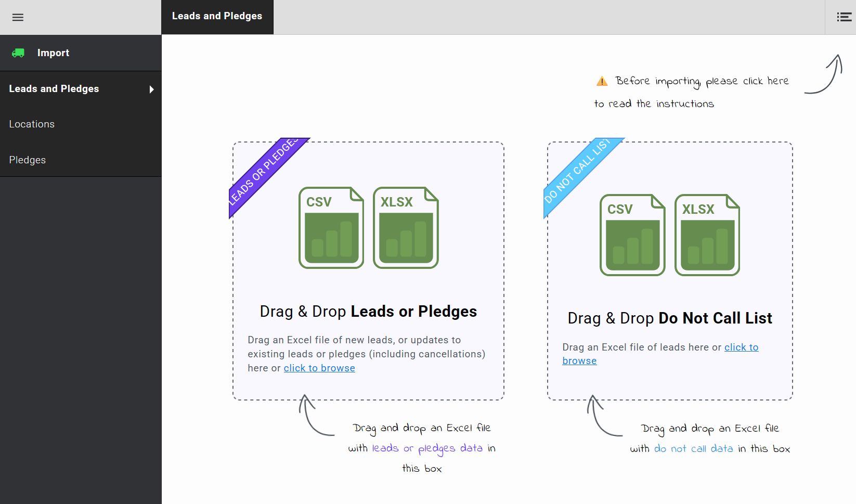
Task: Expand the Leads and Pledges sidebar arrow
Action: pyautogui.click(x=151, y=89)
